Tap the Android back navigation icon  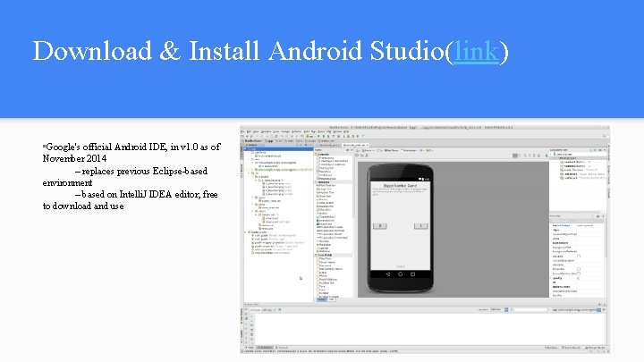pos(388,274)
